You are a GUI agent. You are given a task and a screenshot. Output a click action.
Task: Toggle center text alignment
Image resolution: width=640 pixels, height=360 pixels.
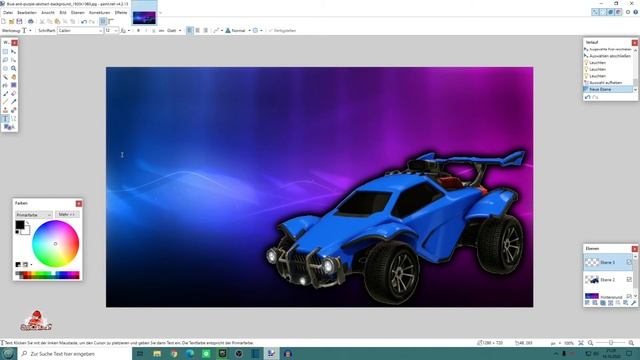(x=198, y=31)
